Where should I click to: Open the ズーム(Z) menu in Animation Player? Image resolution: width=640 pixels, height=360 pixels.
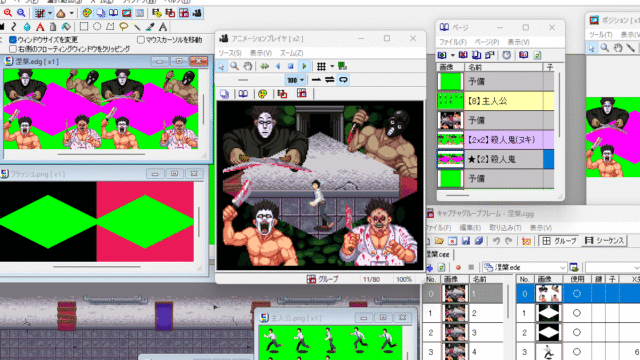[291, 53]
